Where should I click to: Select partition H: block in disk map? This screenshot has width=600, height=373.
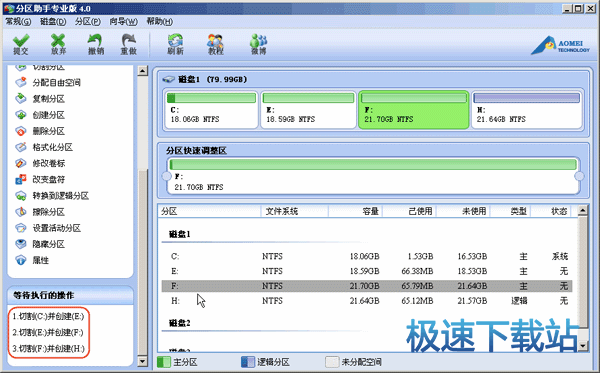click(x=527, y=109)
